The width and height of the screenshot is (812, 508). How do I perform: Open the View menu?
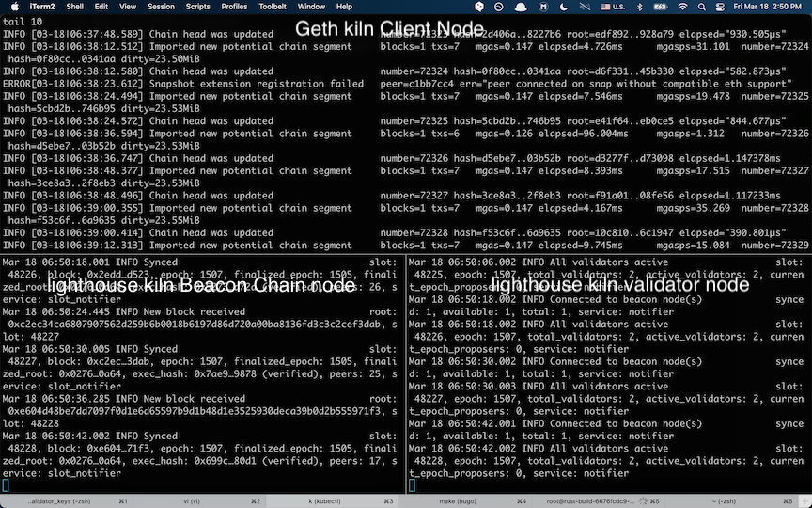(x=128, y=7)
